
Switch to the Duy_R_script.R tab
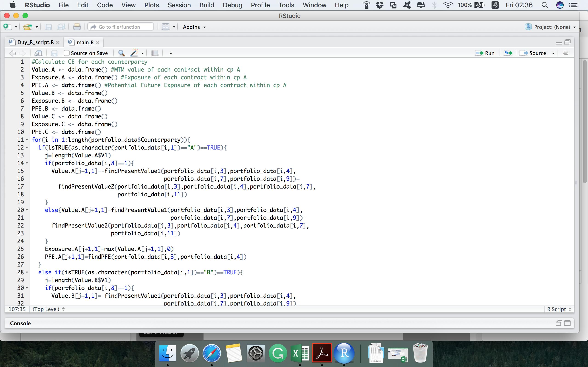[x=35, y=42]
